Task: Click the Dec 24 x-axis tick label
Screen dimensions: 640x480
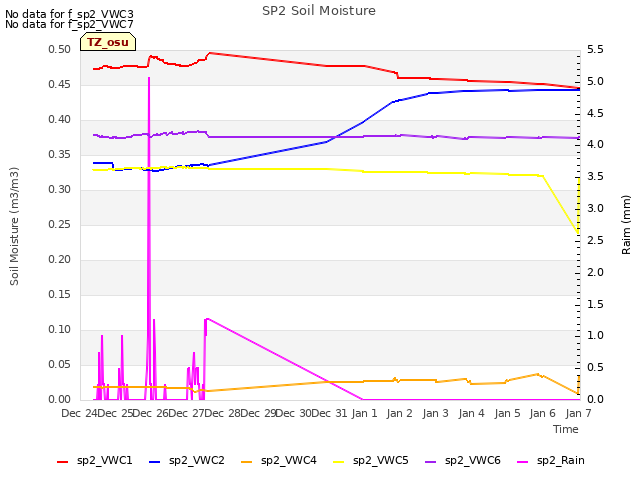Action: [79, 413]
